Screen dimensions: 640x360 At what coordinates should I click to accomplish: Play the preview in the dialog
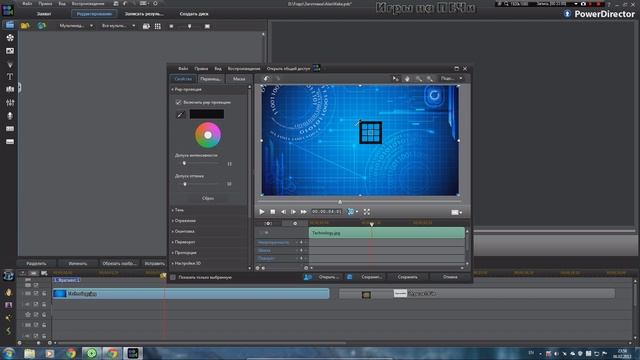pos(262,211)
